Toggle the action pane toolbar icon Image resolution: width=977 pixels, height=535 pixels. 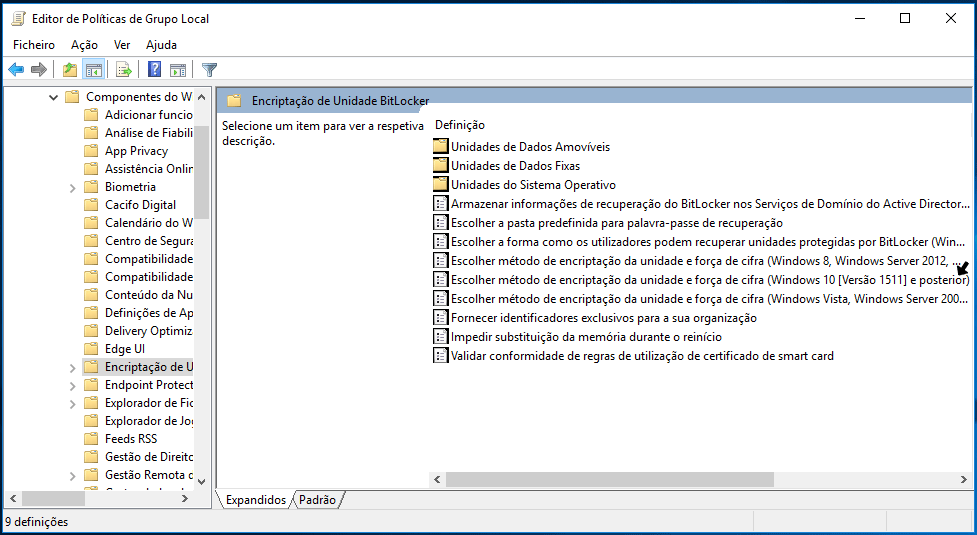[178, 70]
